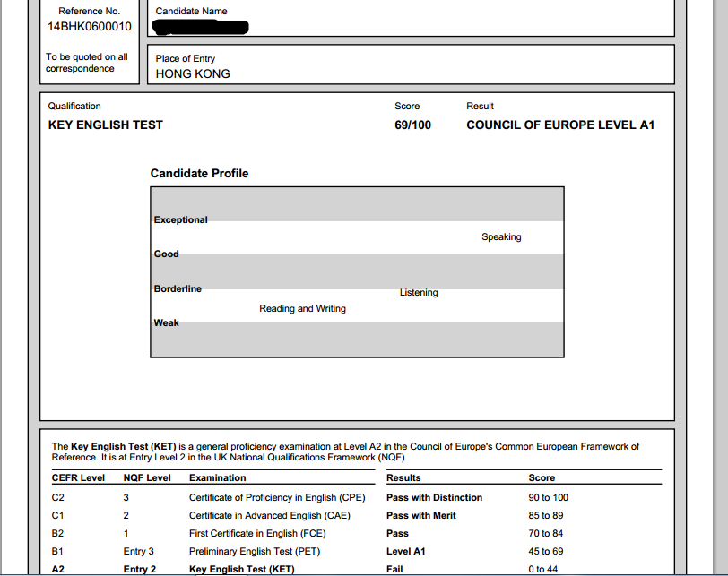Click the Candidate Profile heading
728x576 pixels.
pyautogui.click(x=199, y=174)
